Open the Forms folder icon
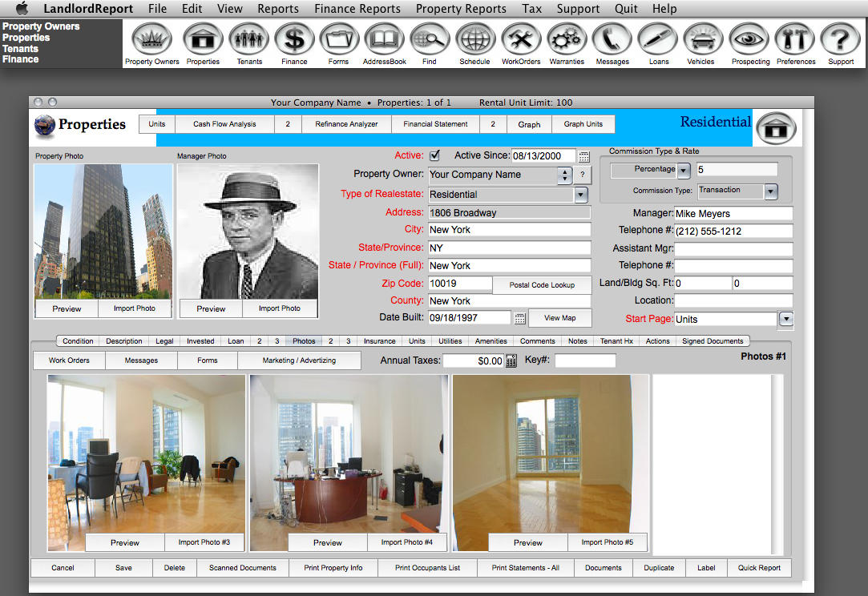 339,39
